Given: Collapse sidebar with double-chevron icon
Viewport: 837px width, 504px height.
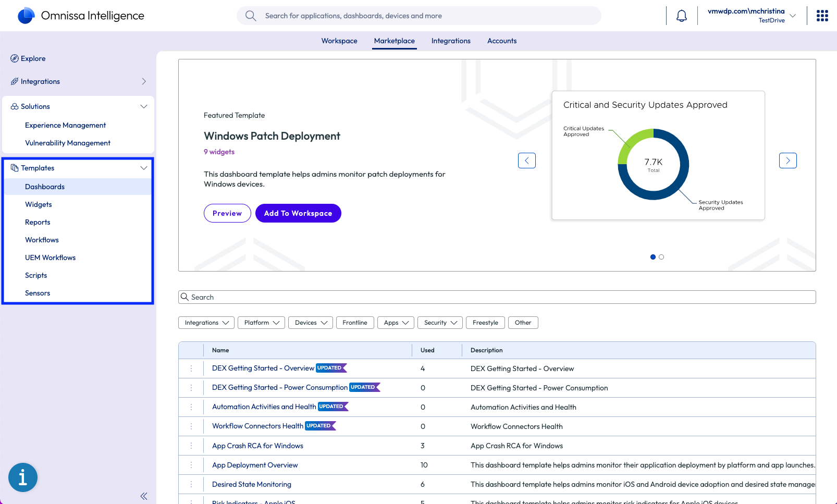Looking at the screenshot, I should click(x=144, y=496).
